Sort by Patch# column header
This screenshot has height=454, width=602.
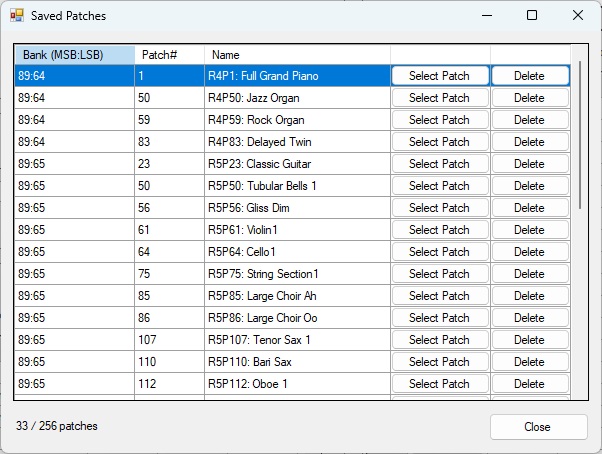click(x=169, y=55)
